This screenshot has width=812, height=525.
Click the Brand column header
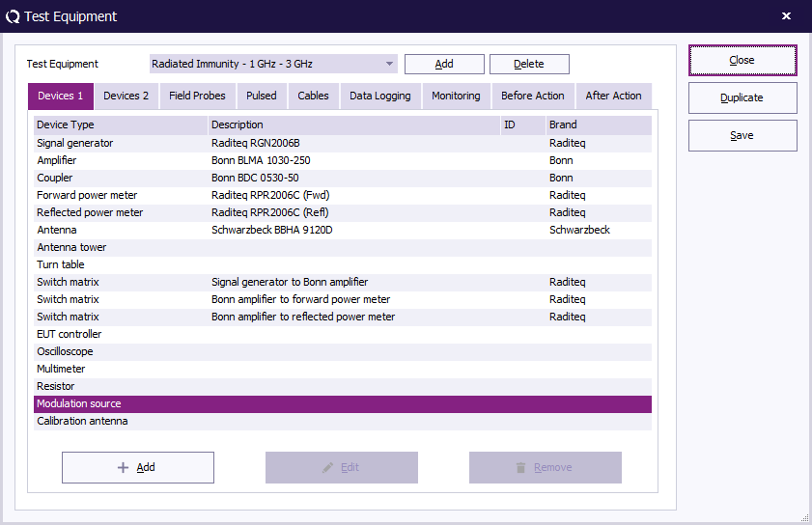598,125
